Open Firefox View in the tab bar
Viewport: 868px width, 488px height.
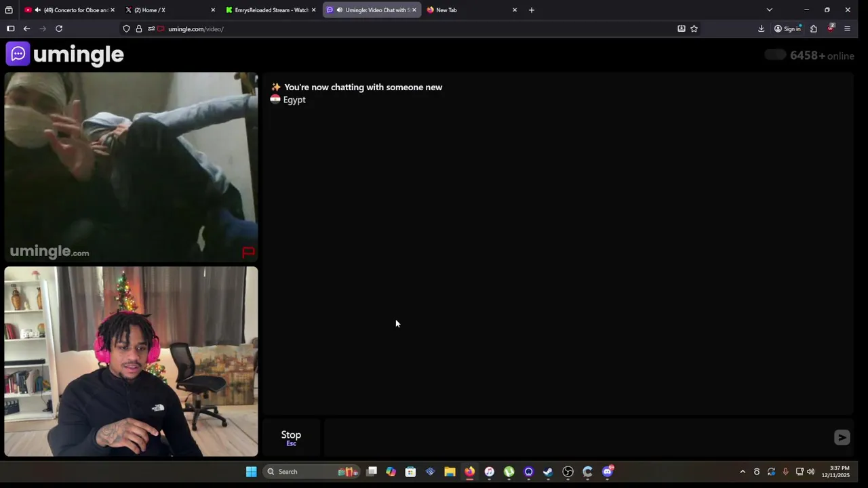click(x=9, y=10)
